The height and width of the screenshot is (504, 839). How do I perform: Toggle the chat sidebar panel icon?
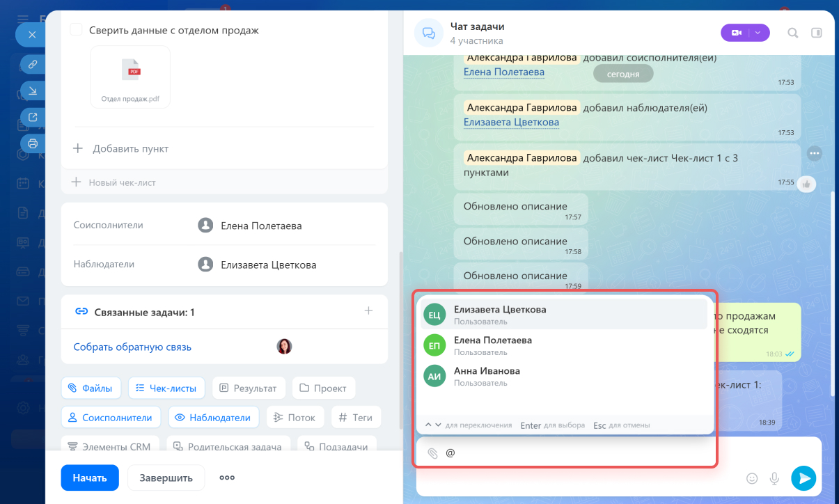click(x=817, y=33)
